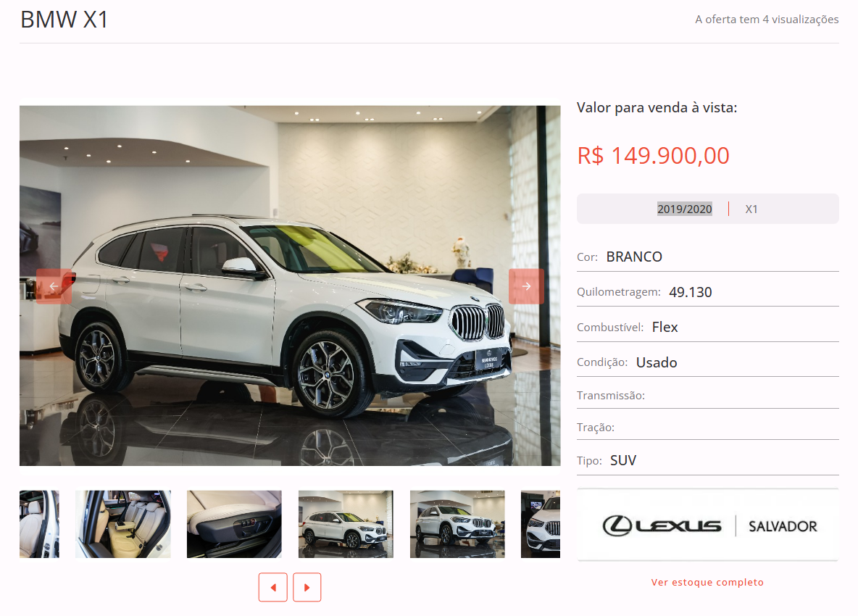The width and height of the screenshot is (858, 616).
Task: Click the 'A oferta tem 4 visualizações' text
Action: [x=767, y=19]
